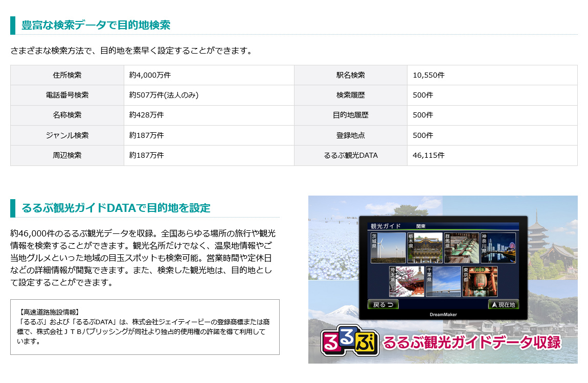Click the heading 豊富な検索データで目的地検索
Viewport: 588px width, 383px height.
coord(96,25)
